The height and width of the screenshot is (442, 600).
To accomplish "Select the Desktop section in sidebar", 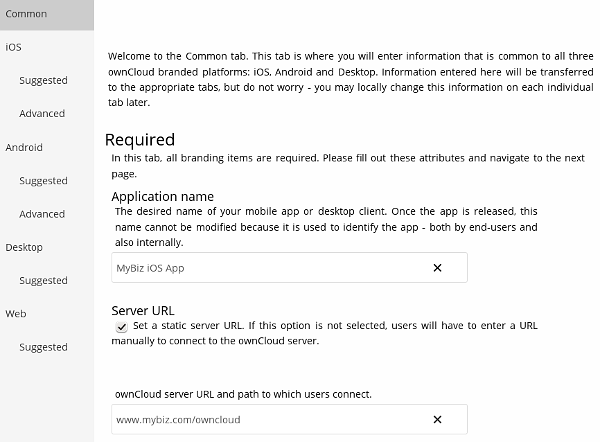I will point(24,247).
